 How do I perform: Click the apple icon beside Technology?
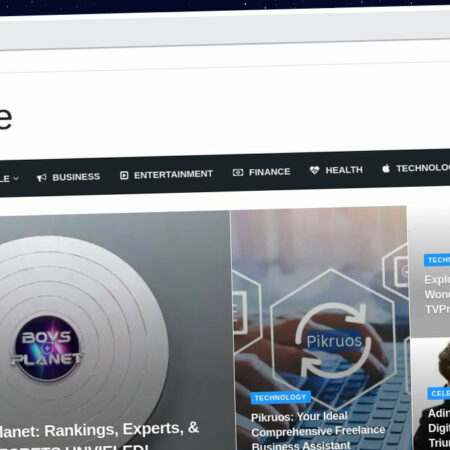386,169
